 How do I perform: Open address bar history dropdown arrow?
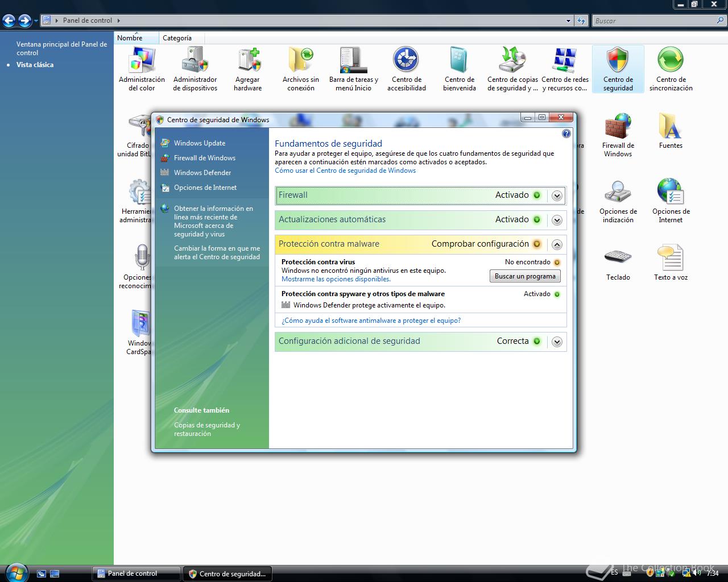[x=568, y=21]
